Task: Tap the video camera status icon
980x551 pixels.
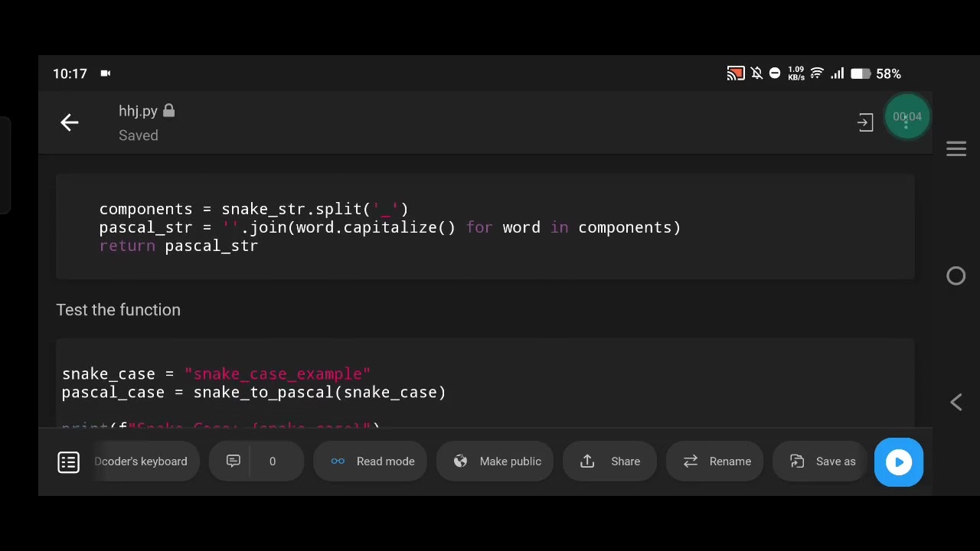Action: pyautogui.click(x=106, y=73)
